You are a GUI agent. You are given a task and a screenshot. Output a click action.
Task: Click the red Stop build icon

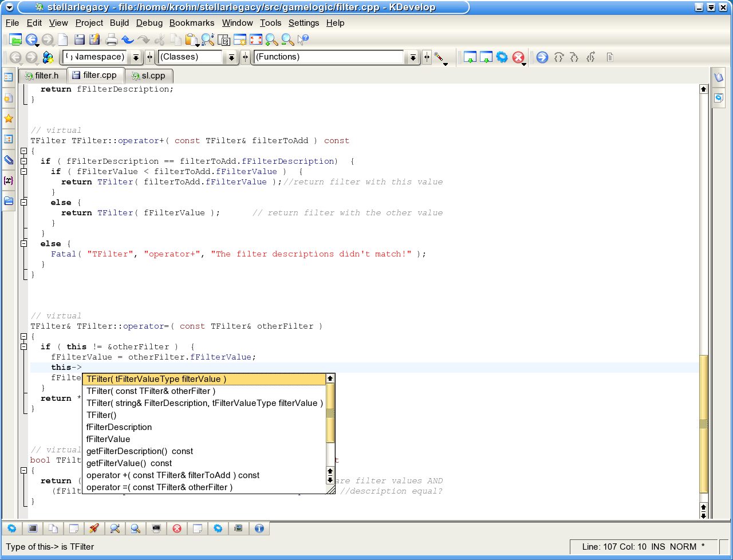(518, 57)
